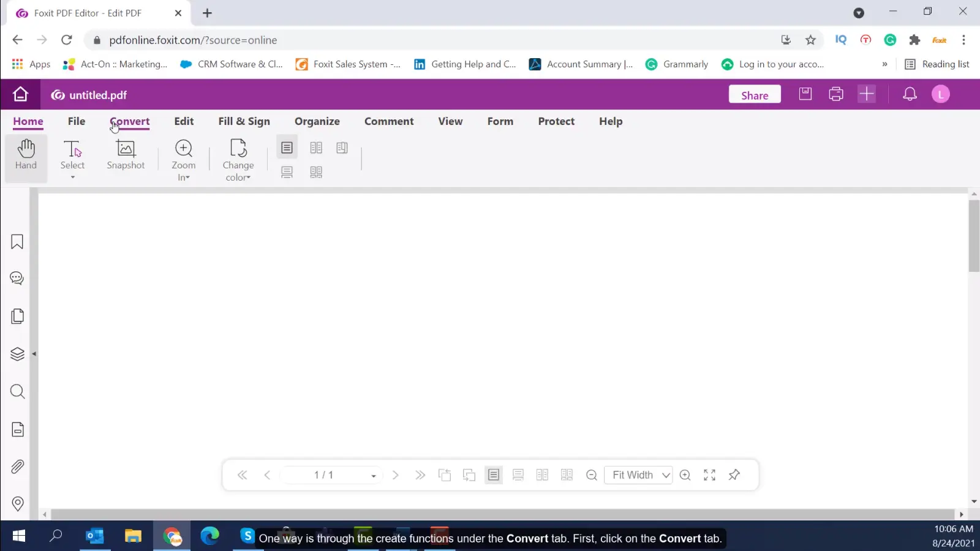Open the Edit tab
The height and width of the screenshot is (551, 980).
click(184, 121)
